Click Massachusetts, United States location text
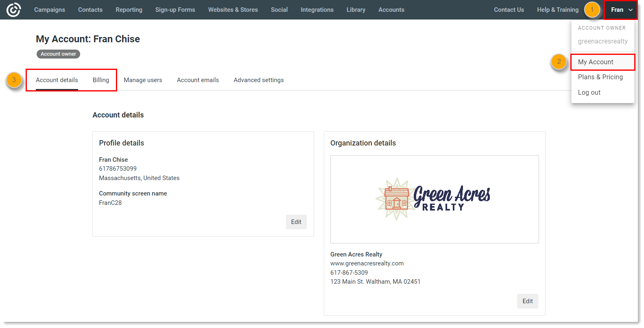The image size is (644, 328). click(139, 178)
